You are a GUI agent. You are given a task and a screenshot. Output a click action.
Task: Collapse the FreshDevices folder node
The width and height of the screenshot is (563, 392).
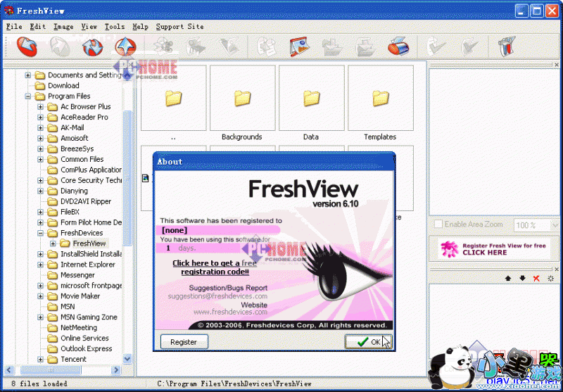pos(40,233)
